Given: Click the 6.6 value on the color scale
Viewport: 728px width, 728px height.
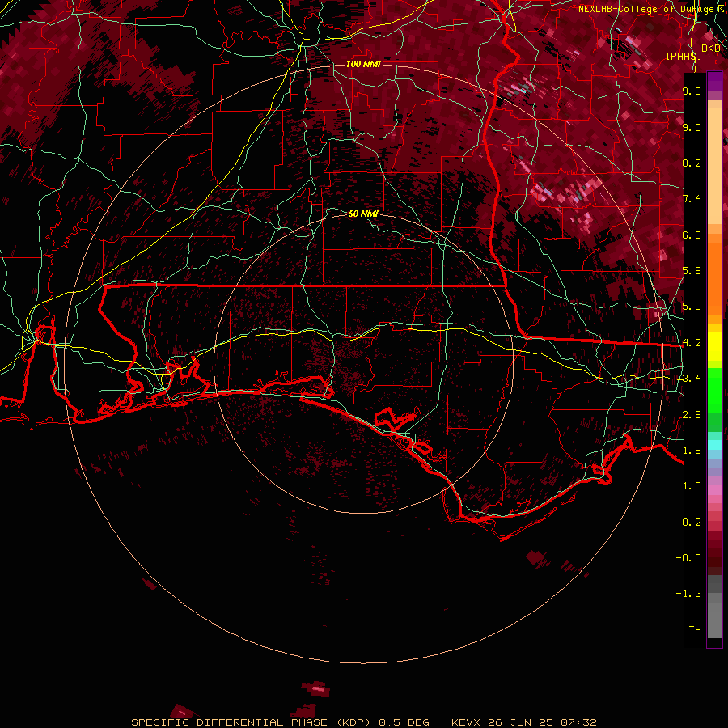Looking at the screenshot, I should coord(692,235).
